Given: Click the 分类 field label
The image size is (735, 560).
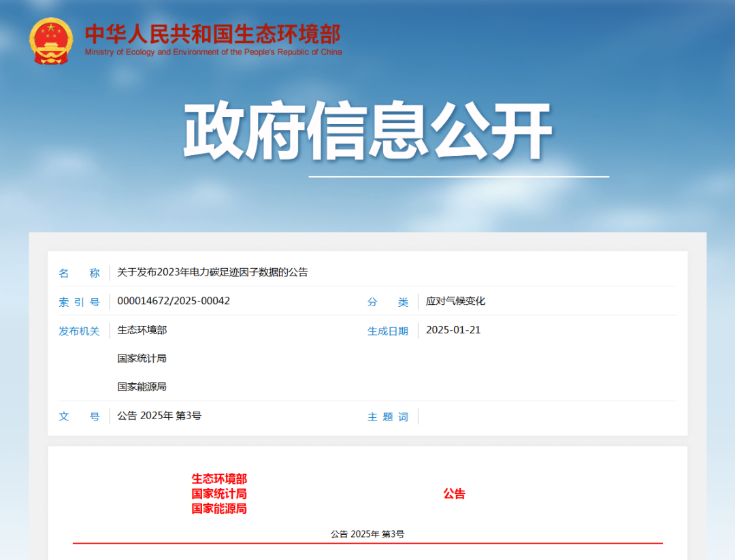Looking at the screenshot, I should (x=388, y=302).
